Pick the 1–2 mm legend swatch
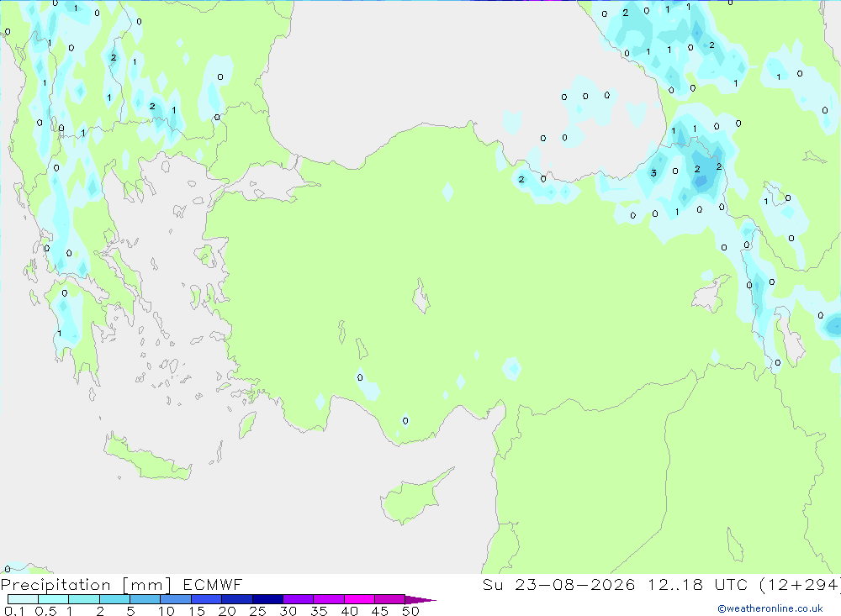The height and width of the screenshot is (616, 841). [84, 599]
